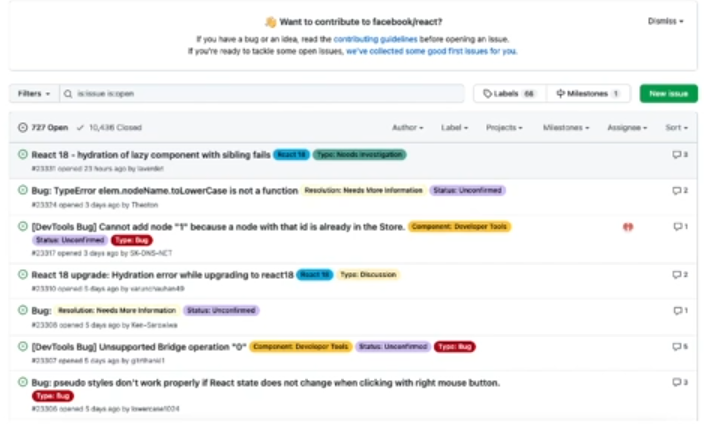Click the tag icon in Labels button
This screenshot has height=424, width=704.
487,93
